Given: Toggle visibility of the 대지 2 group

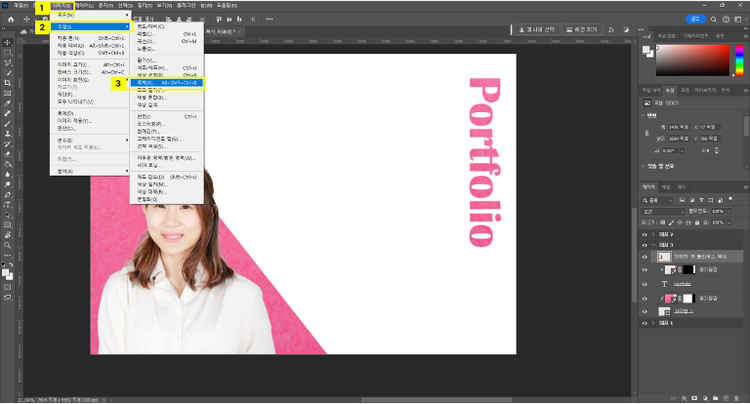Looking at the screenshot, I should click(645, 233).
